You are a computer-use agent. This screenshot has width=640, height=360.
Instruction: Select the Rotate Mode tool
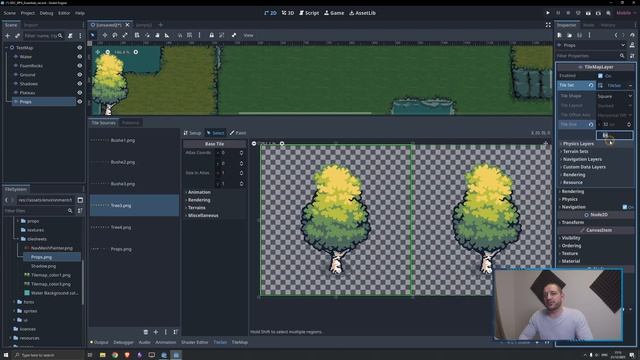click(115, 35)
